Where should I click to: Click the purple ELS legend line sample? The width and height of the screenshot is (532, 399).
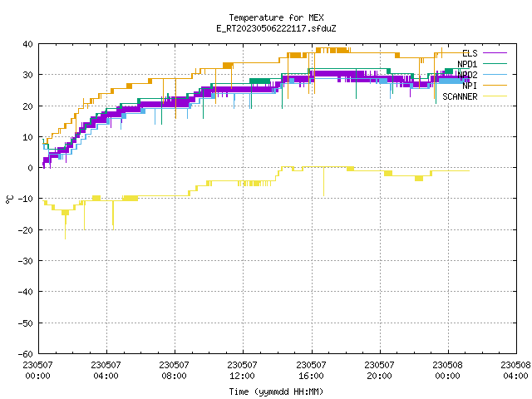click(x=495, y=53)
